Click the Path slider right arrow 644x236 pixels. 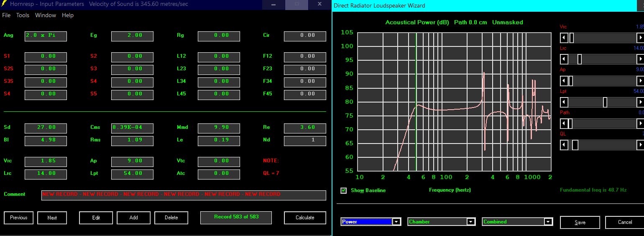tap(640, 123)
